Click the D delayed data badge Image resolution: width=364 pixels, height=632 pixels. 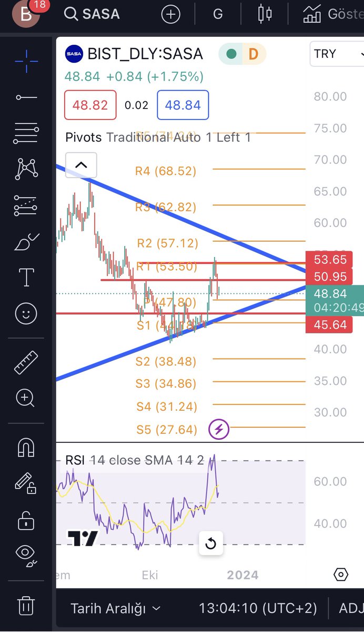tap(254, 54)
